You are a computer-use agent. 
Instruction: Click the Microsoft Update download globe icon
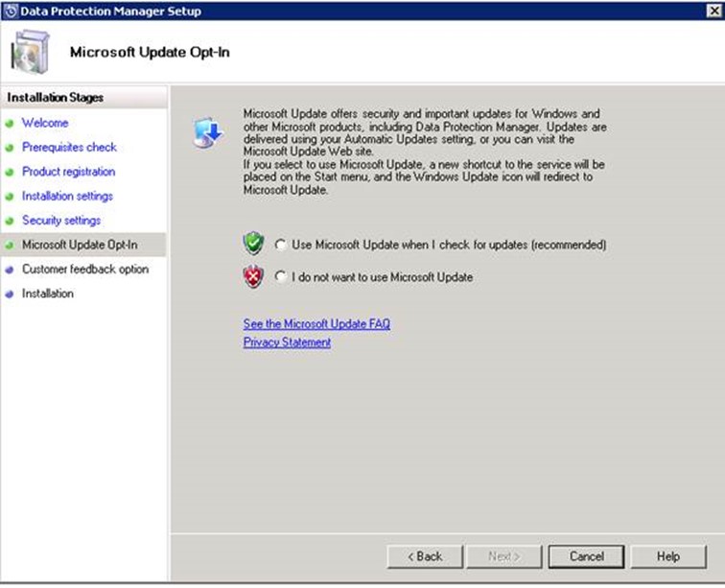(x=208, y=132)
